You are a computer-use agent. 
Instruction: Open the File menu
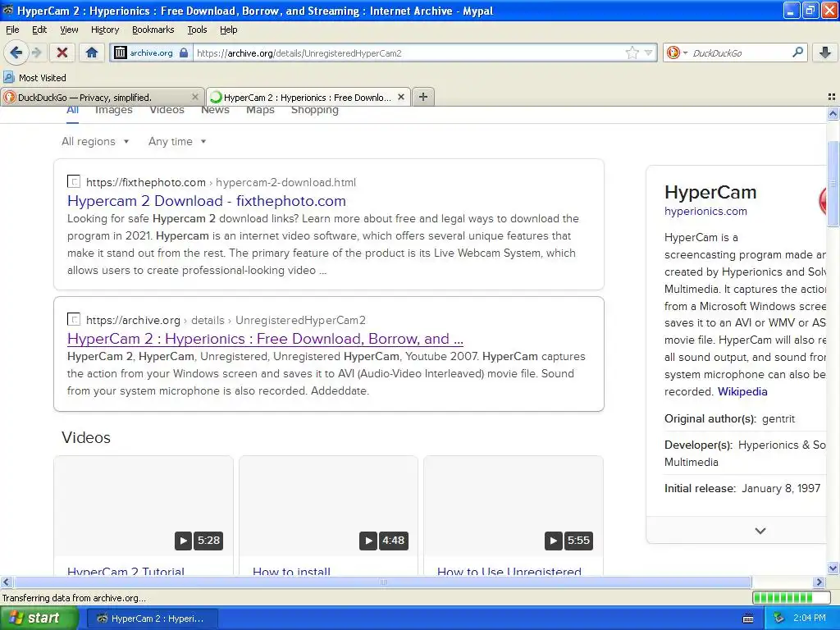click(12, 30)
